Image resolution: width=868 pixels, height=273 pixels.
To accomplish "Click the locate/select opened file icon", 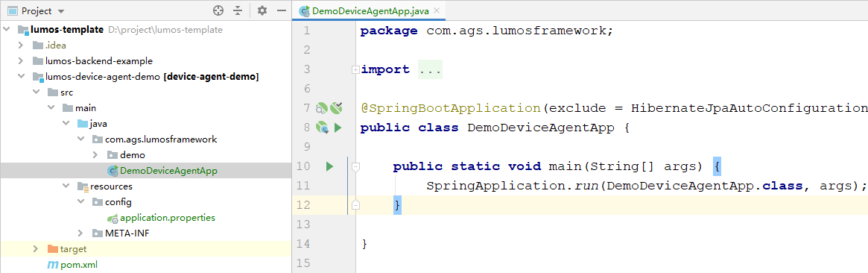I will pos(218,10).
